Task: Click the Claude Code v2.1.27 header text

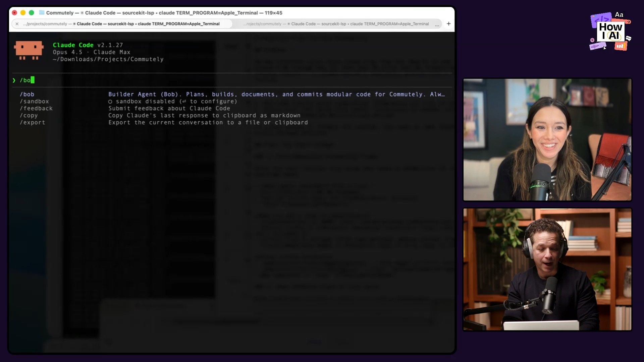Action: click(x=88, y=45)
